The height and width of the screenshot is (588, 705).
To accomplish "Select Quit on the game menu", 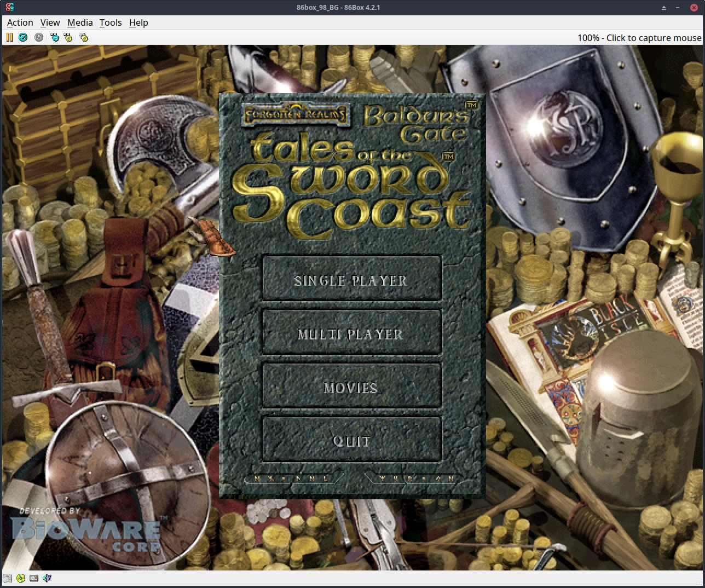I will pos(351,440).
